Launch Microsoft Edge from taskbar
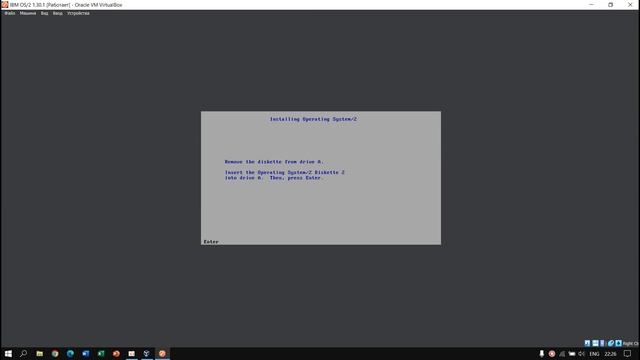Viewport: 640px width, 360px height. point(70,353)
